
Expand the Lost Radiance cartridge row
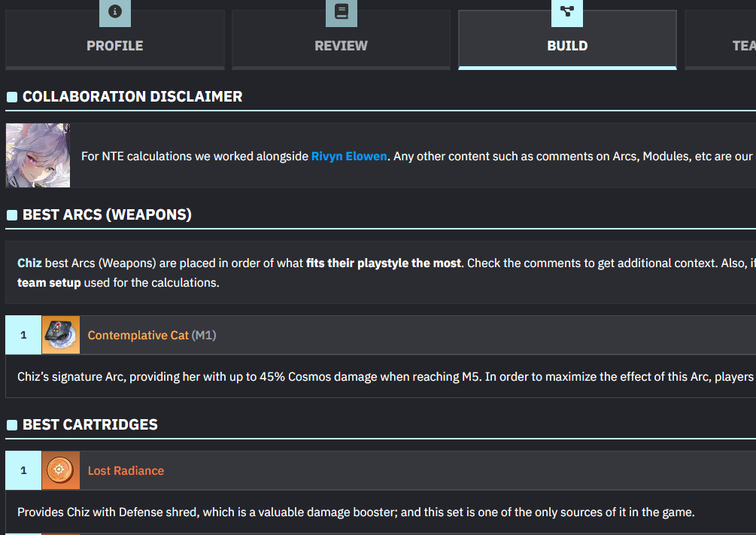point(381,470)
